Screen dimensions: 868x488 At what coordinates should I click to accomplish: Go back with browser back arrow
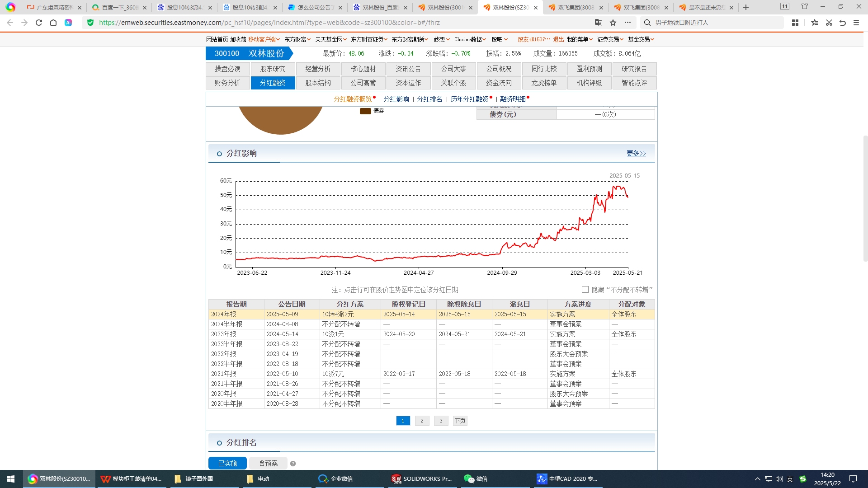[x=10, y=23]
